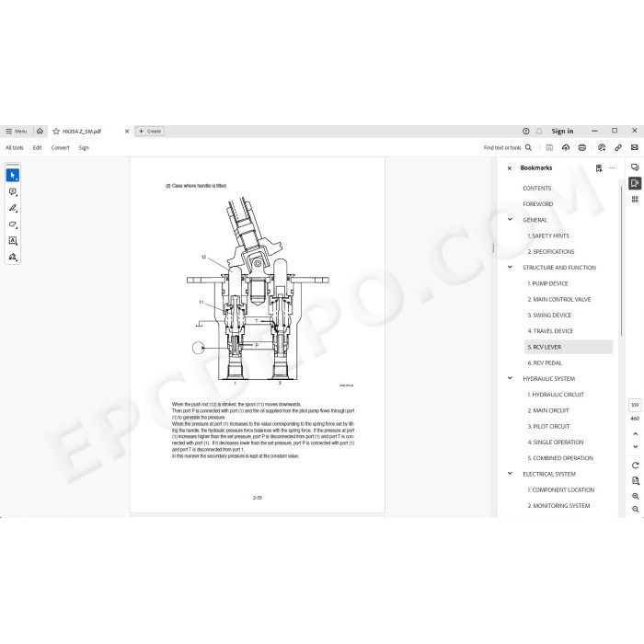Open the CONTENTS bookmark
Screen dimensions: 644x644
pos(536,188)
